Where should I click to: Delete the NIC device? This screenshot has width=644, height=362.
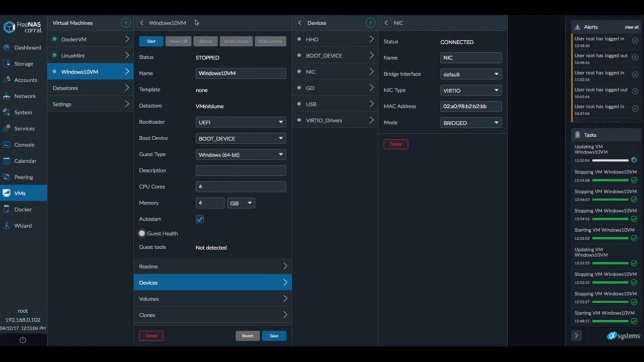(396, 144)
